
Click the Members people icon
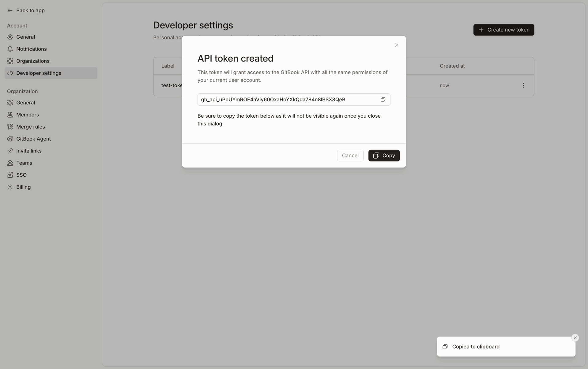pyautogui.click(x=10, y=115)
